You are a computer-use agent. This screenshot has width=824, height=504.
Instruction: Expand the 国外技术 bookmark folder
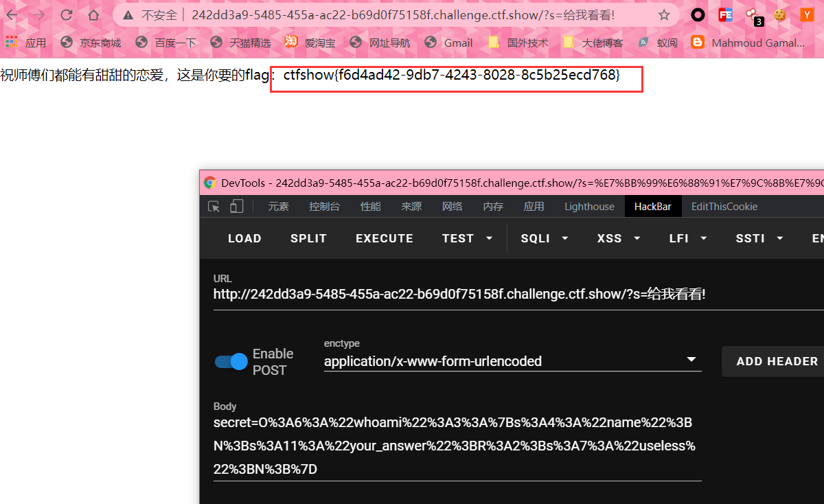[x=518, y=43]
